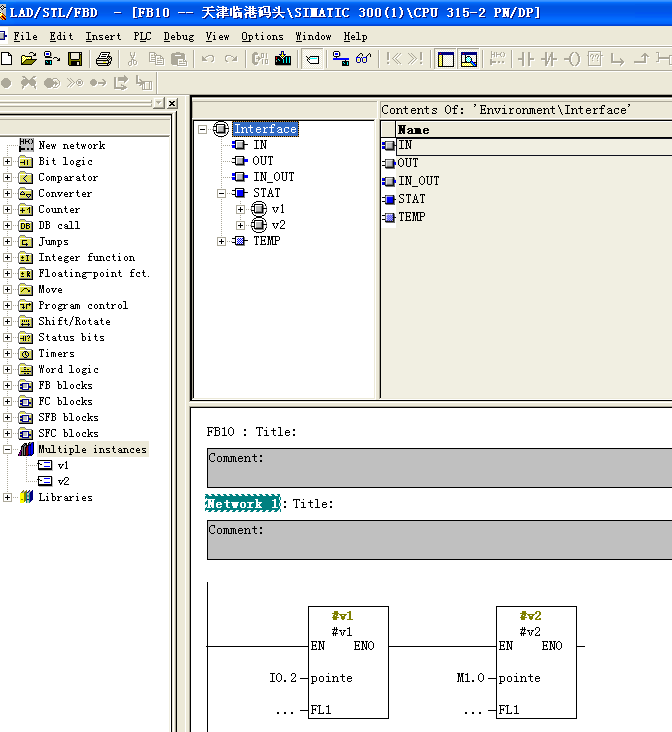The height and width of the screenshot is (732, 672).
Task: Click the Cut scissors icon
Action: coord(133,59)
